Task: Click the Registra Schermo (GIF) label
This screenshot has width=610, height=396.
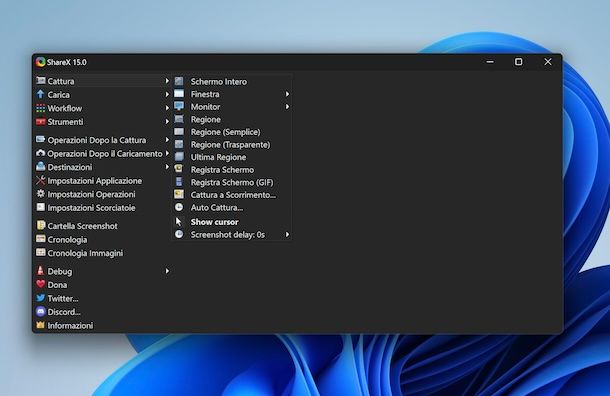Action: coord(232,182)
